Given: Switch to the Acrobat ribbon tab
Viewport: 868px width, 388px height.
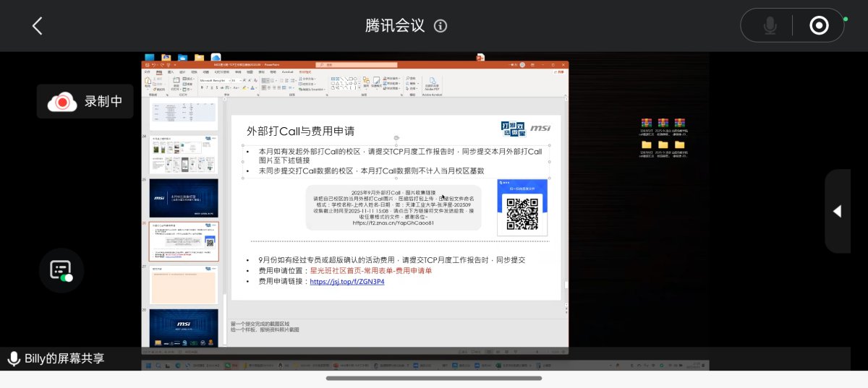Looking at the screenshot, I should 287,72.
